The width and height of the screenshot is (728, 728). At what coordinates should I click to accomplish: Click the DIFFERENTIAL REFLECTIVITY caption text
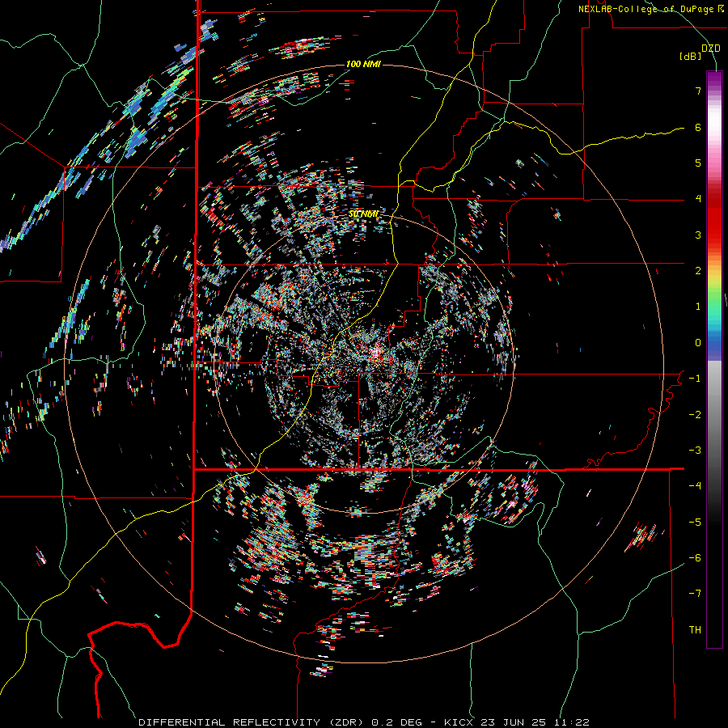(230, 722)
